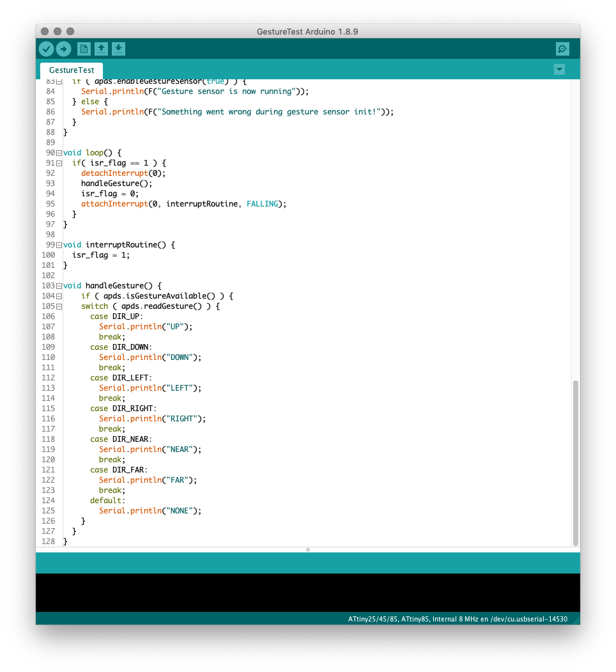Collapse the fold marker at line 83
Viewport: 616px width, 672px height.
(59, 81)
